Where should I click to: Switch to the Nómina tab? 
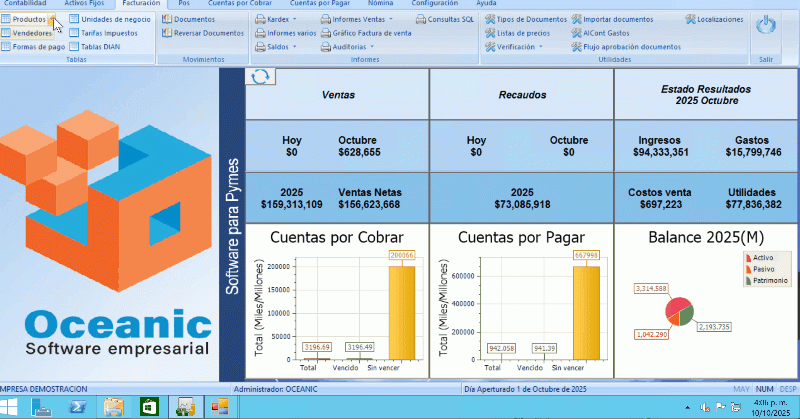click(381, 3)
